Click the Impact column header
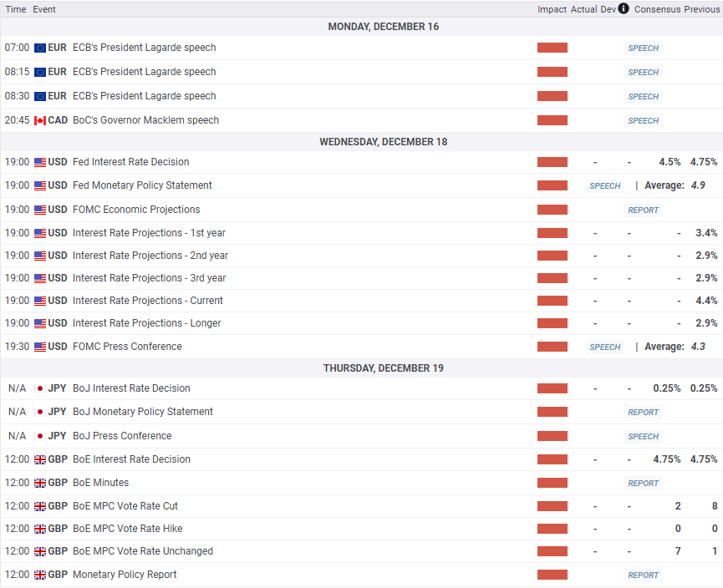Viewport: 723px width, 588px height. pos(552,9)
